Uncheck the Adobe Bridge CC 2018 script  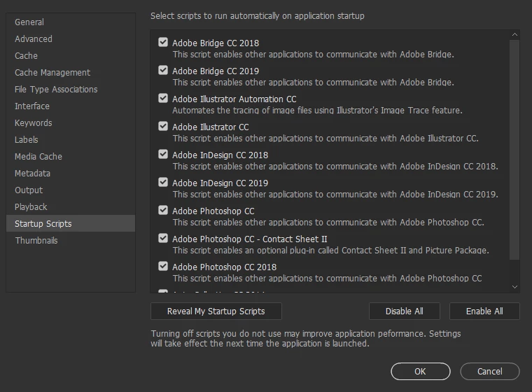[x=163, y=43]
